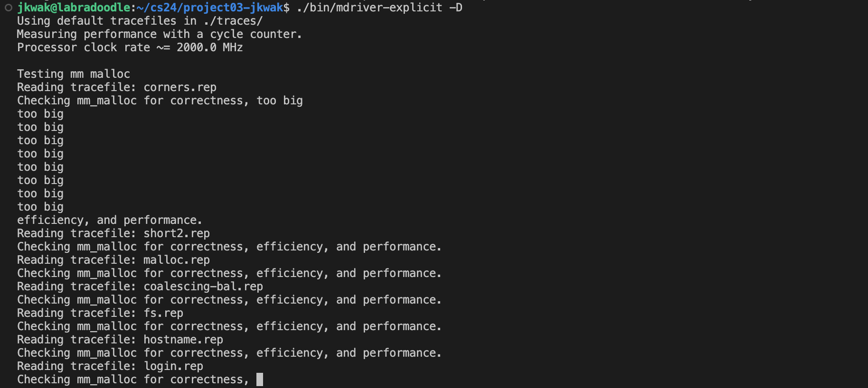Click the corners.rep tracefile name

180,87
